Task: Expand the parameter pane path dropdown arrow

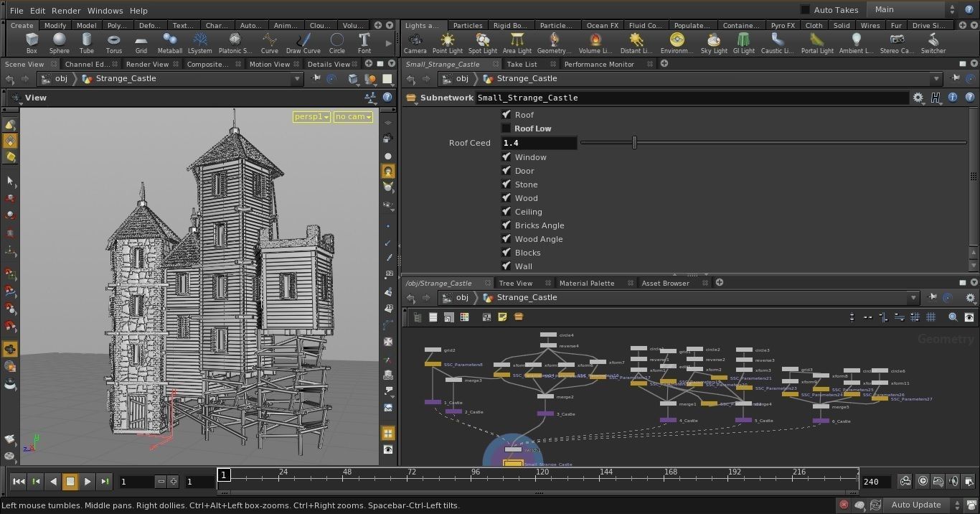Action: tap(936, 79)
